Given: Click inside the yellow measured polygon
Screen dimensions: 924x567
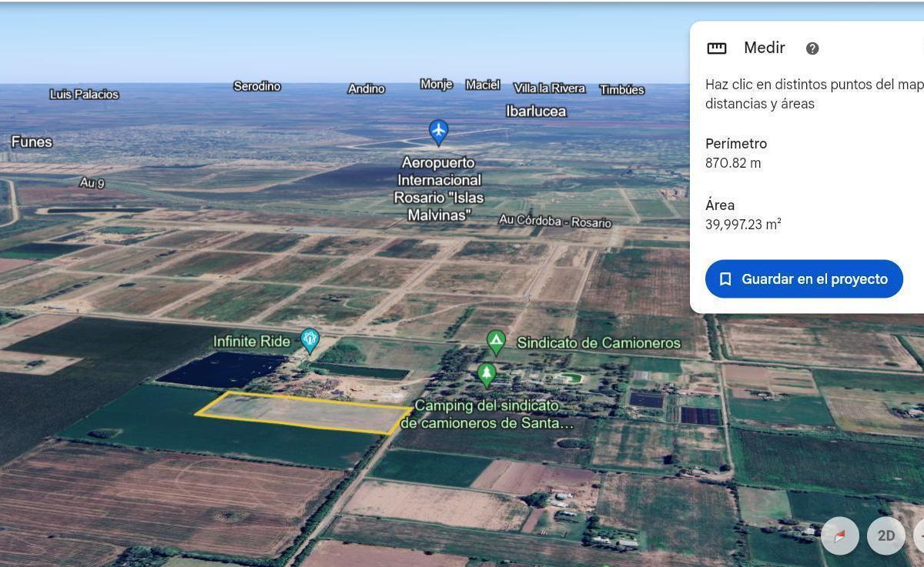Looking at the screenshot, I should click(304, 412).
